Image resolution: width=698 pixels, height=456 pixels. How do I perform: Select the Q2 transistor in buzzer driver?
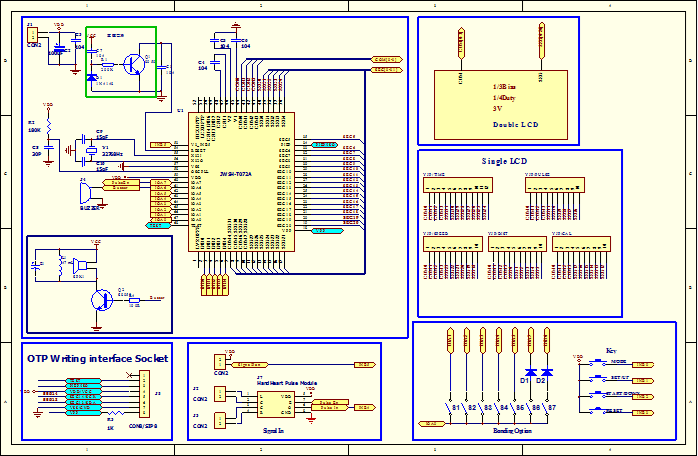[102, 299]
